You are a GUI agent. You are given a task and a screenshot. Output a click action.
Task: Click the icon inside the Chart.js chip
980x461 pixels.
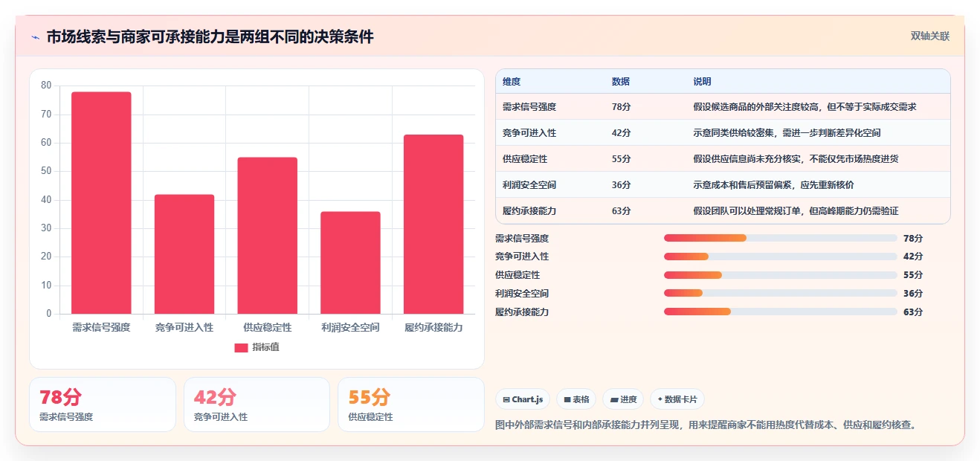506,400
